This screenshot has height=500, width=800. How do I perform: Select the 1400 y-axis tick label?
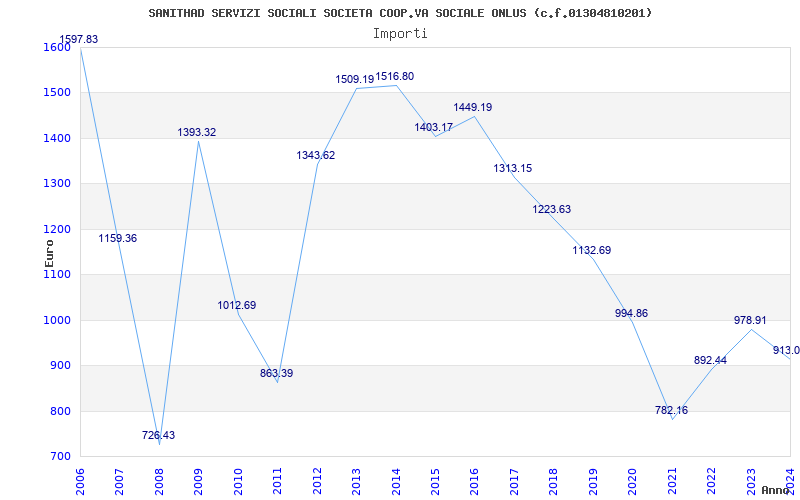pos(57,138)
